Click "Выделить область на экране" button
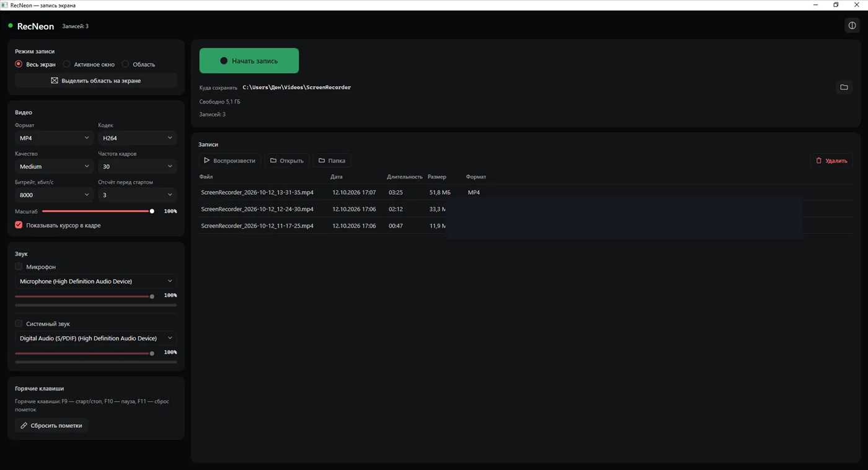Screen dimensions: 868x470 coord(95,81)
